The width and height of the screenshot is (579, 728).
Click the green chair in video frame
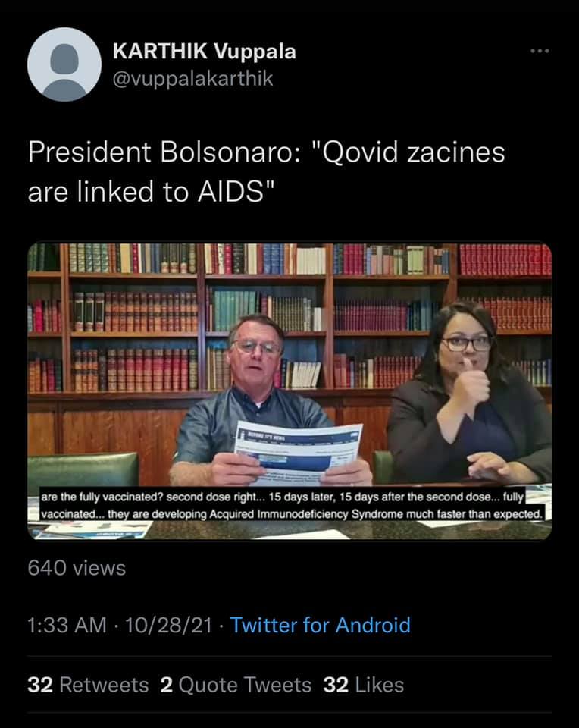point(83,470)
